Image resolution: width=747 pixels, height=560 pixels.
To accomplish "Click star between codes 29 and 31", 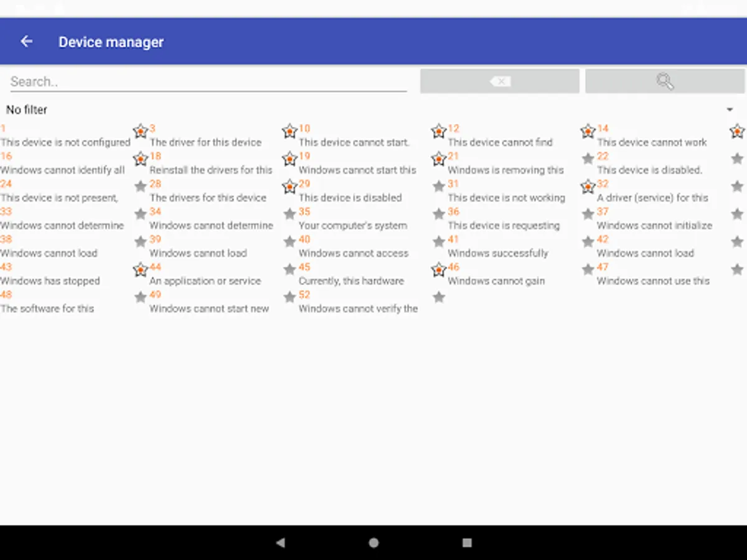I will (439, 186).
